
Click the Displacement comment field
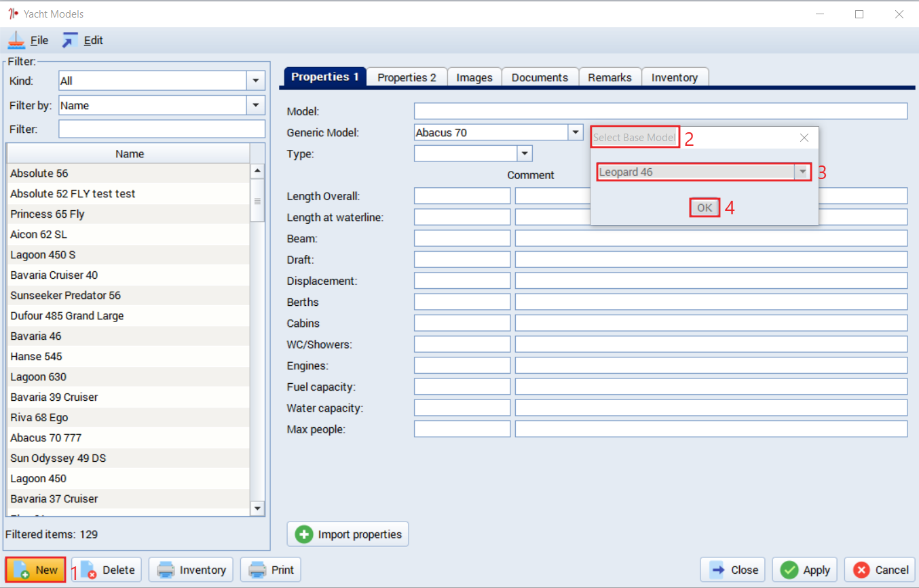[x=711, y=281]
